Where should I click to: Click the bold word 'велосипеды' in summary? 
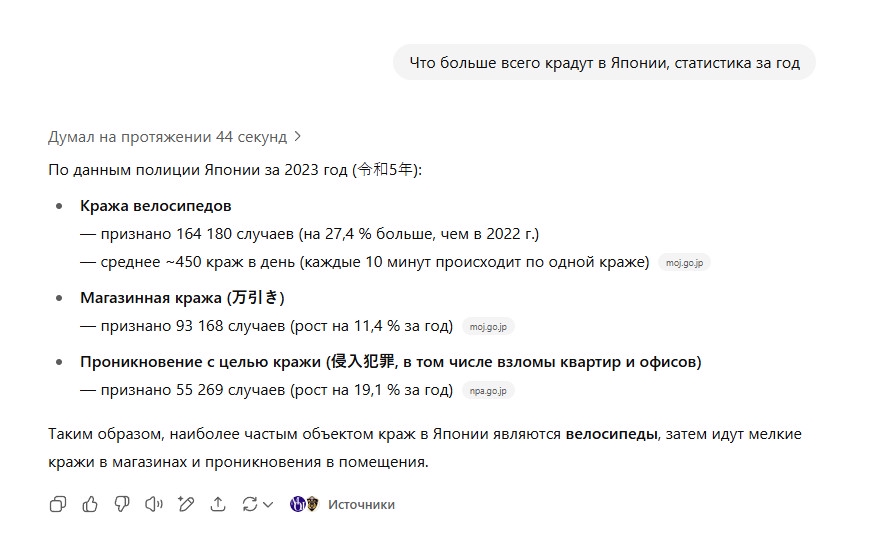point(612,434)
